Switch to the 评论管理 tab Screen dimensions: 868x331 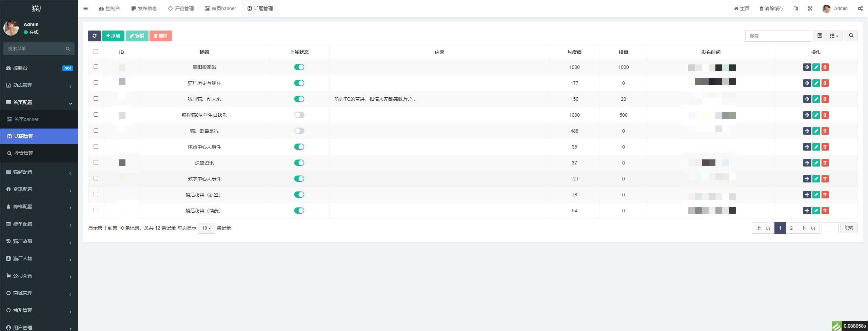181,8
